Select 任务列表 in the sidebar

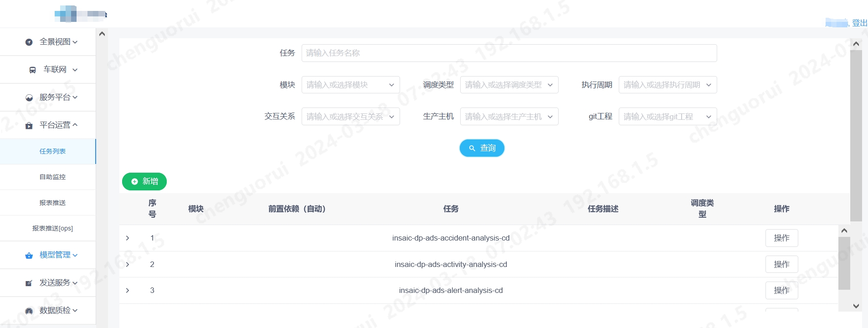click(48, 151)
